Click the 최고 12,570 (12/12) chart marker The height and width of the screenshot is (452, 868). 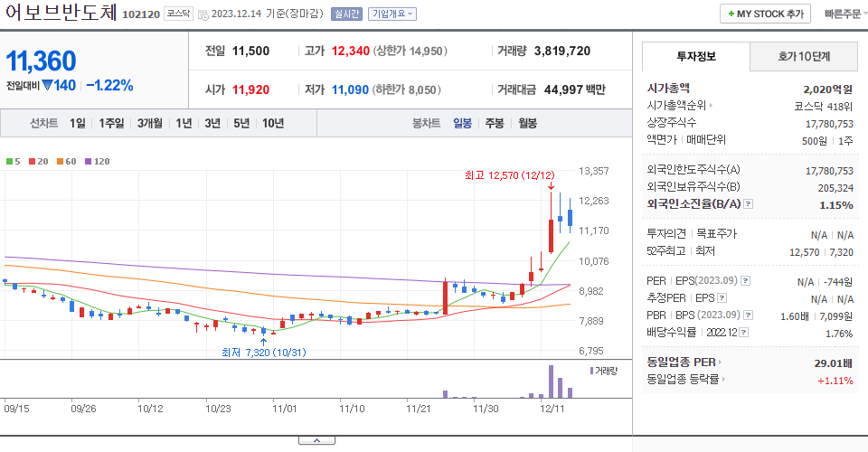509,175
